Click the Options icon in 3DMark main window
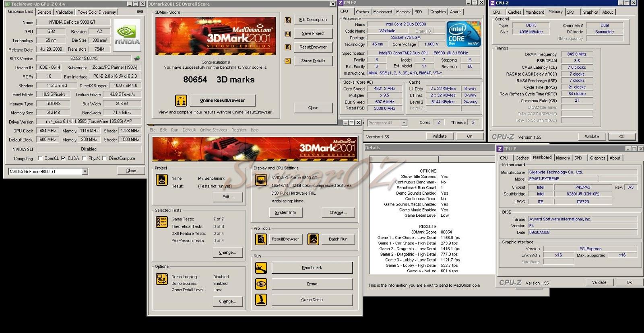Viewport: 644px width, 333px height. (x=162, y=279)
